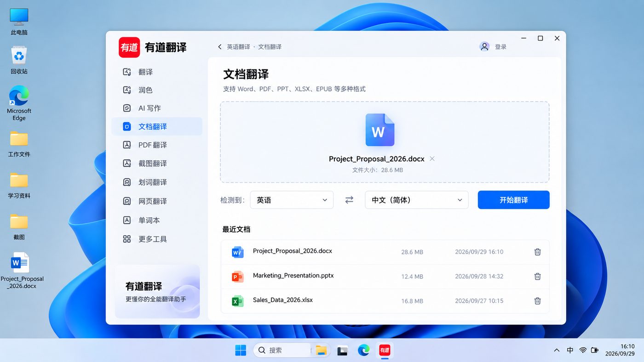
Task: Show hidden system tray icons
Action: click(x=557, y=350)
